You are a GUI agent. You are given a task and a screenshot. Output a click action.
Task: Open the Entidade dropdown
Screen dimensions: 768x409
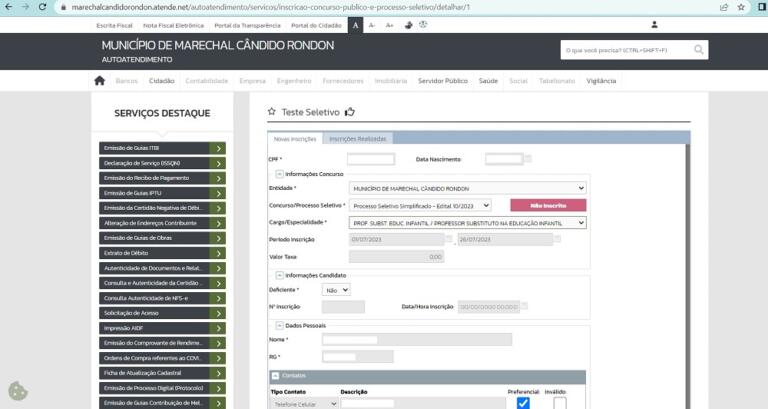pos(467,188)
